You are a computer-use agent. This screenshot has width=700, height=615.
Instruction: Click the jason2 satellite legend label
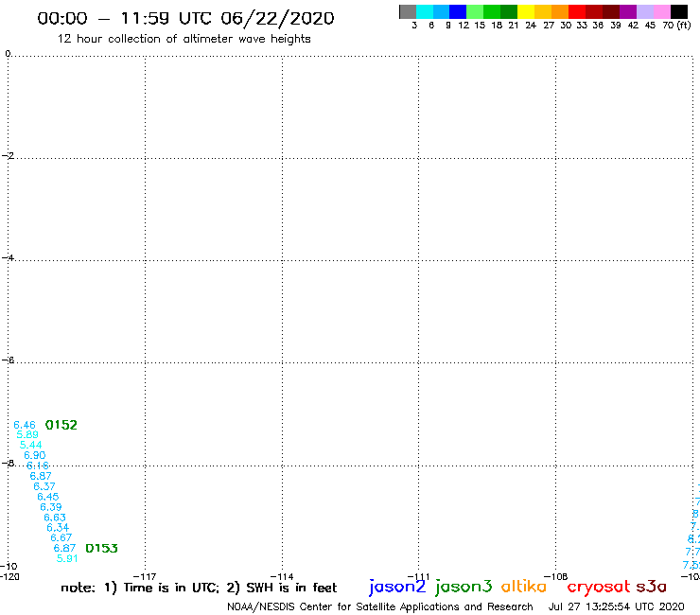(x=397, y=587)
